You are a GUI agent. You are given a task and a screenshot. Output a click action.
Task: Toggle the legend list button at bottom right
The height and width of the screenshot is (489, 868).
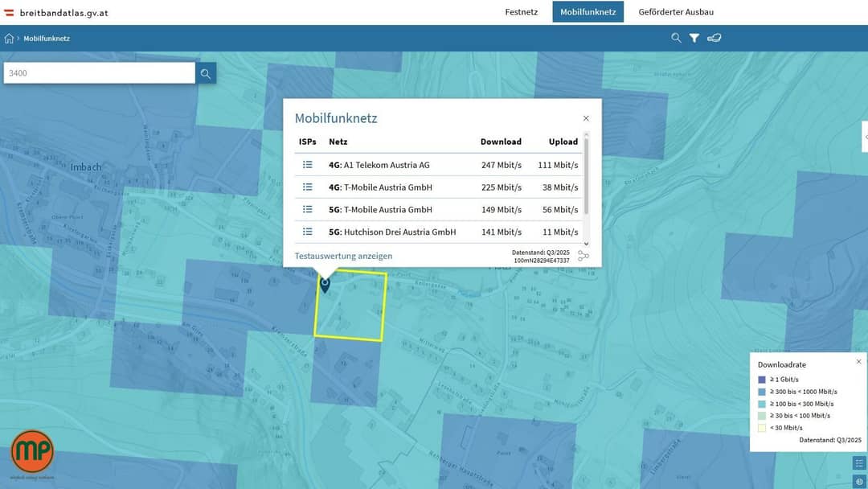coord(859,463)
